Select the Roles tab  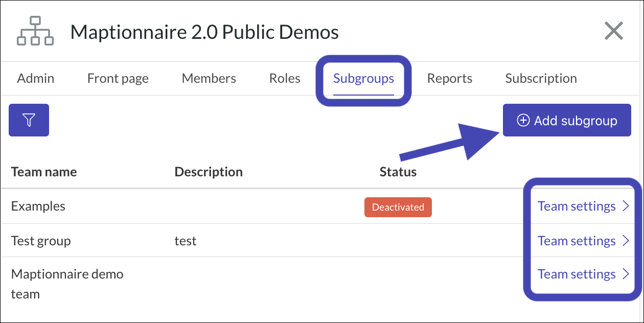285,78
